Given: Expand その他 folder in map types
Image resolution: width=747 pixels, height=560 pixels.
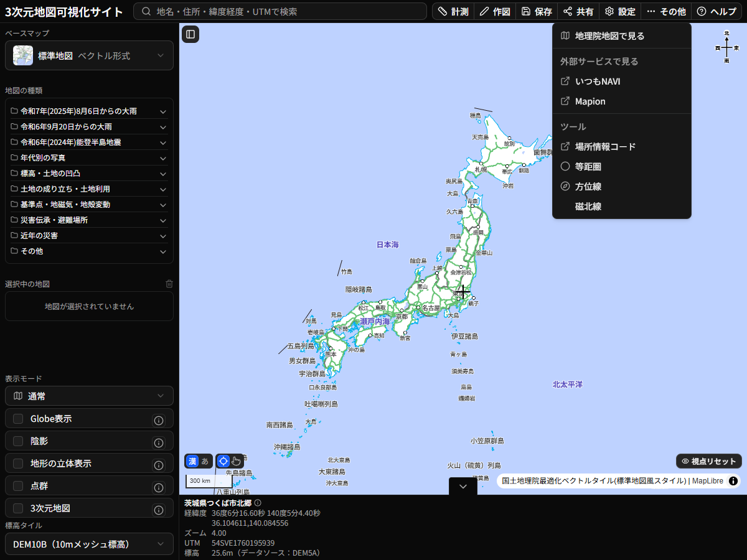Looking at the screenshot, I should (89, 251).
